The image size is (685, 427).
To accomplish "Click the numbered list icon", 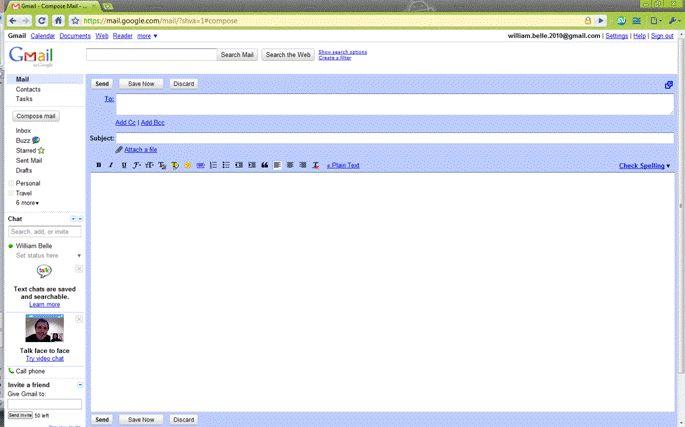I will click(213, 165).
